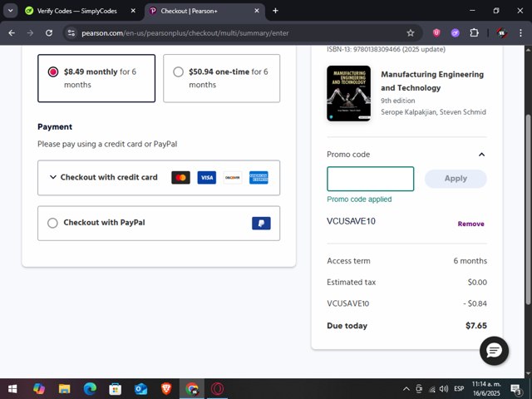Open a new browser tab
Viewport: 532px width, 399px height.
(275, 11)
